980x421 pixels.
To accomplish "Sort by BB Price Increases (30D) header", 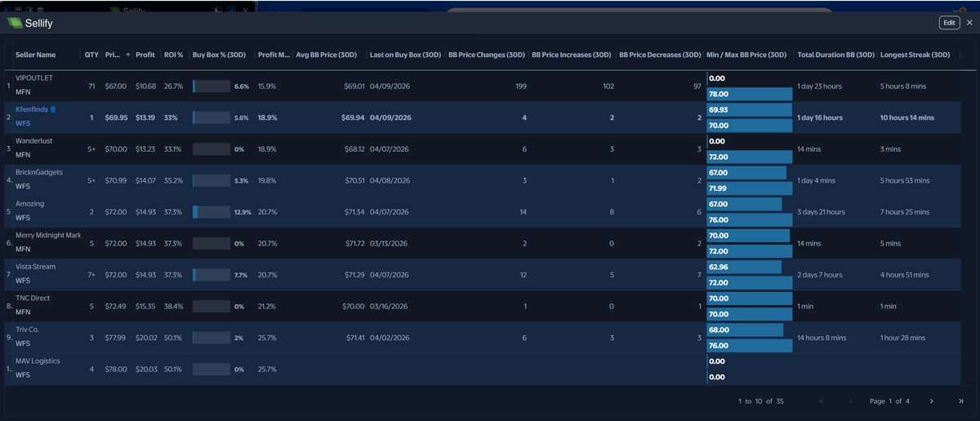I will tap(572, 55).
